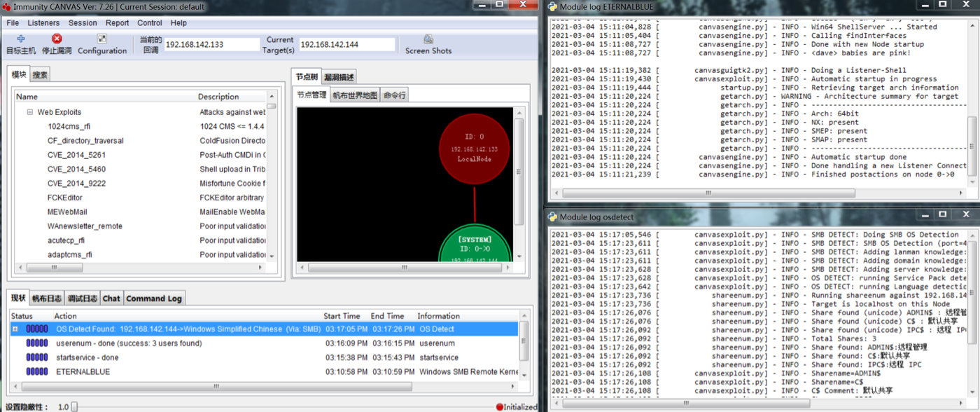The width and height of the screenshot is (980, 412).
Task: Click the red Initialized status indicator
Action: (500, 407)
